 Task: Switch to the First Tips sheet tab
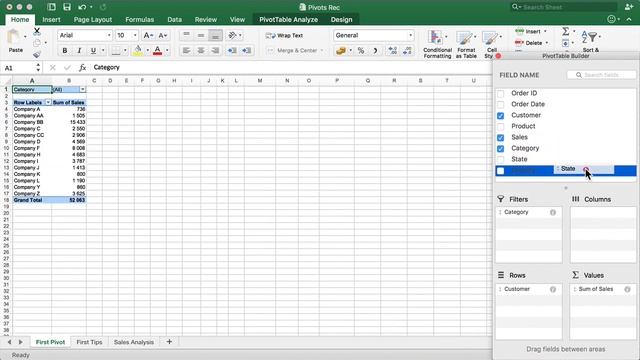tap(89, 342)
